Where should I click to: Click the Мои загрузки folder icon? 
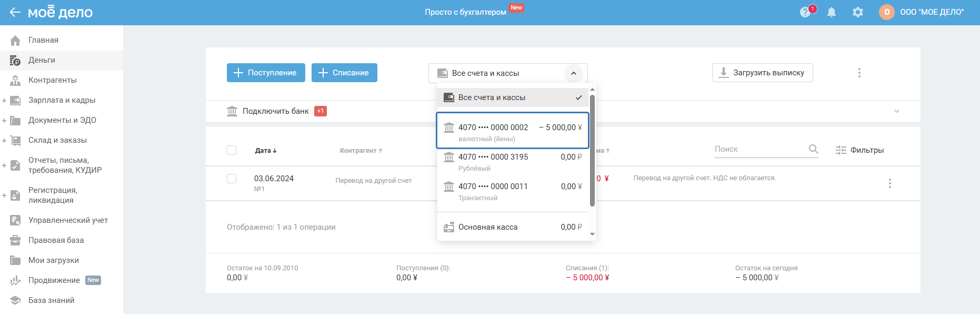(15, 261)
